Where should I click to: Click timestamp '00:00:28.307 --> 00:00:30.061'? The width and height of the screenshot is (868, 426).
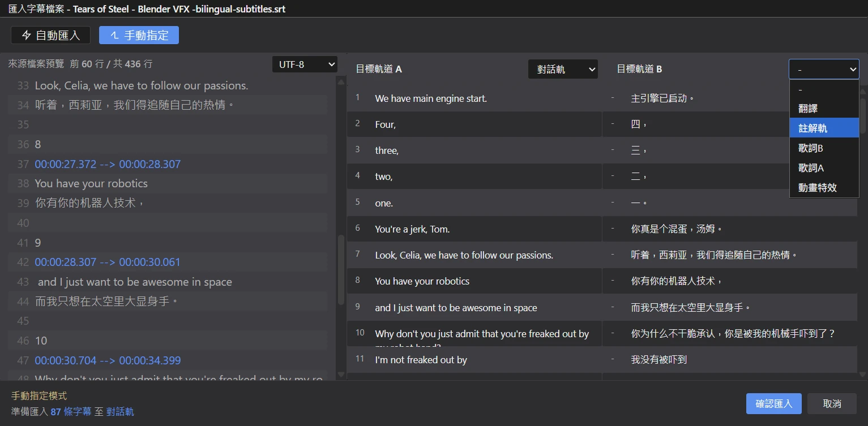108,263
